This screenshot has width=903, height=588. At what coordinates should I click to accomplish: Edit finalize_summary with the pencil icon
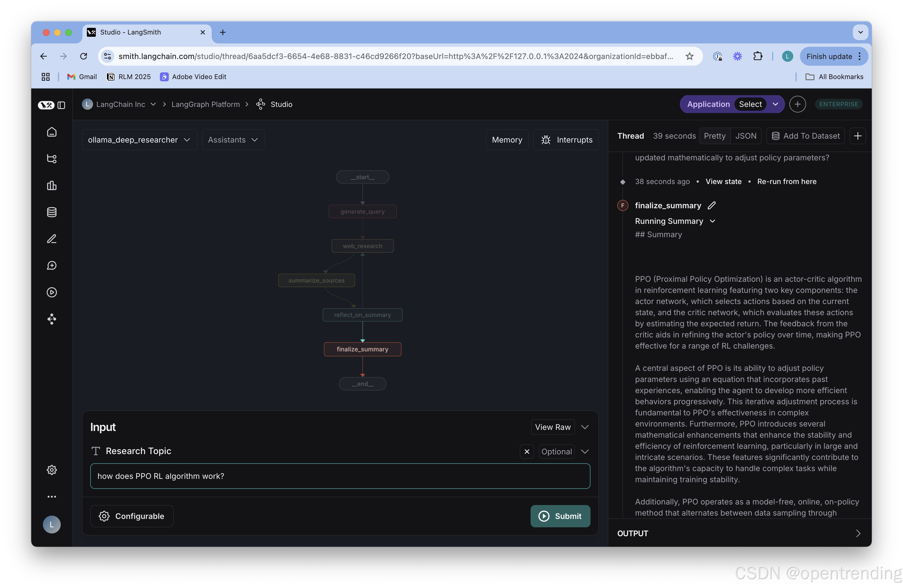711,205
